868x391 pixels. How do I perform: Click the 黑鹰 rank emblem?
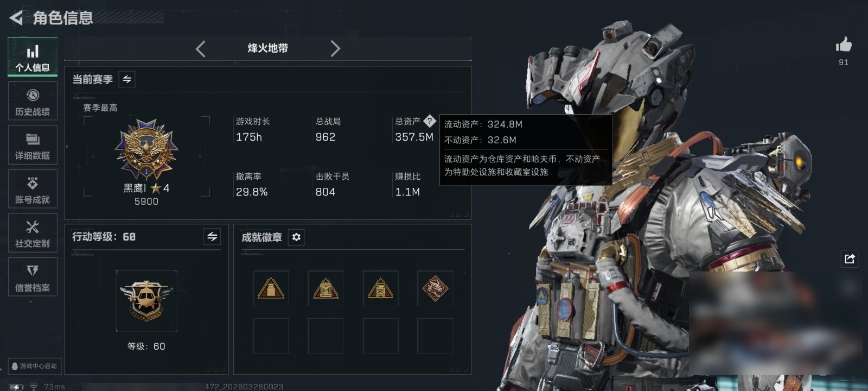click(146, 149)
